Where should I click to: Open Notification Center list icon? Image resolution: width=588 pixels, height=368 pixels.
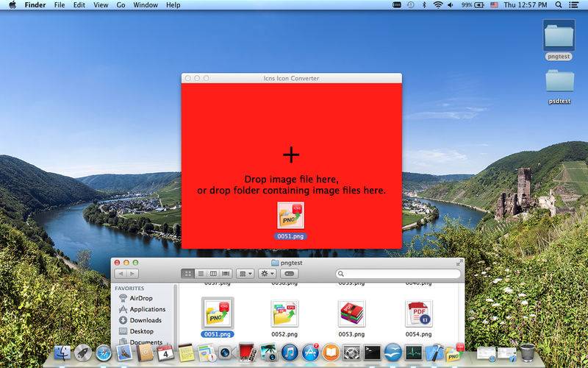tap(574, 5)
